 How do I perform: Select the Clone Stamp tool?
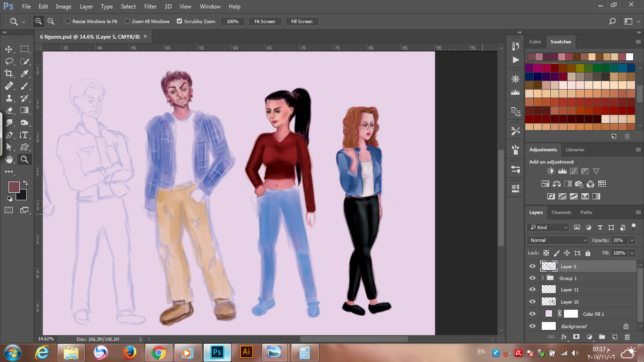click(x=9, y=98)
